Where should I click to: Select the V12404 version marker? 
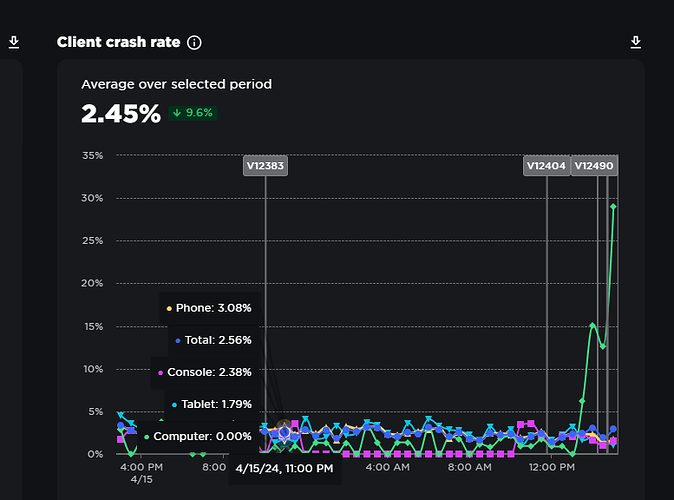tap(546, 166)
